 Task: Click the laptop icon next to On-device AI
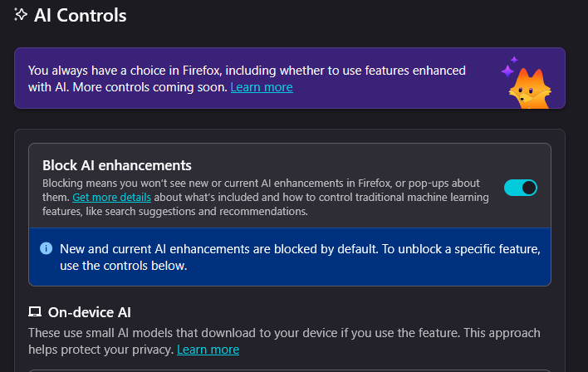click(x=35, y=312)
